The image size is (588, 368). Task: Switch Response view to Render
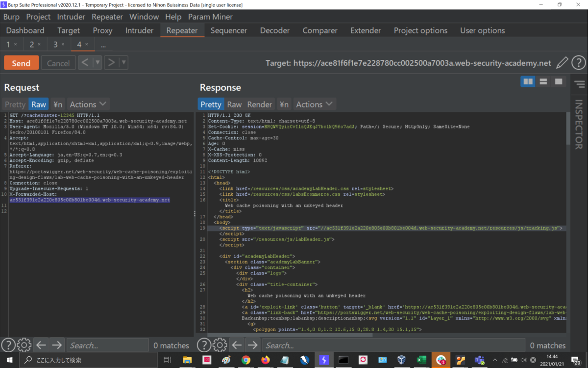(259, 104)
